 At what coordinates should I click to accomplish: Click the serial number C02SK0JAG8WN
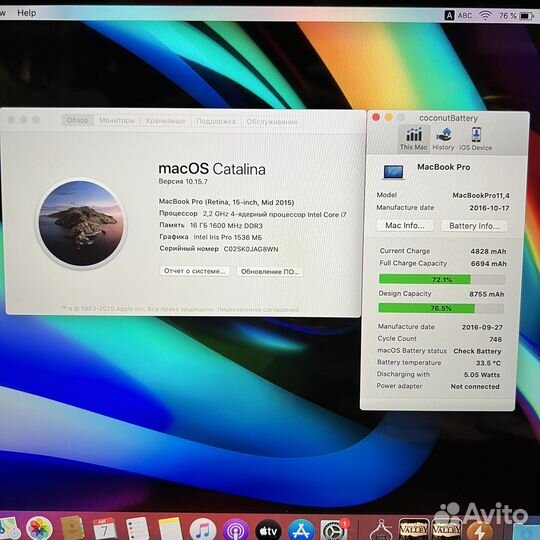pos(251,249)
